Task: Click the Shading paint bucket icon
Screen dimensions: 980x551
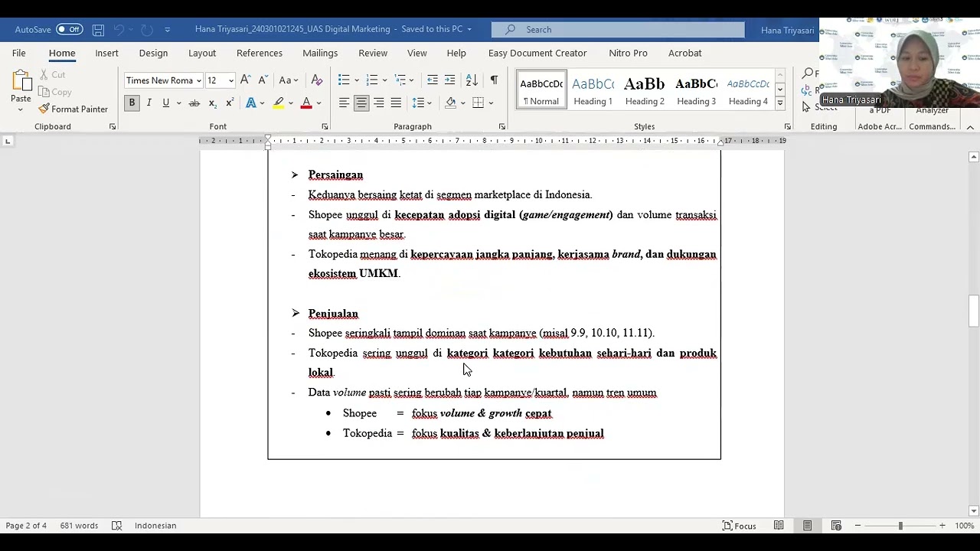Action: 450,103
